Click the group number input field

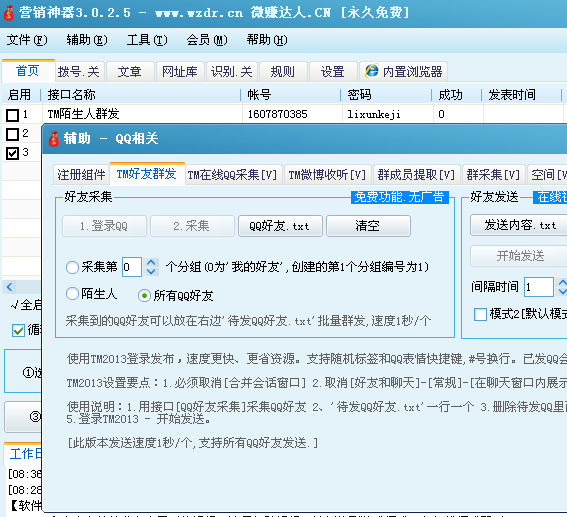click(132, 267)
